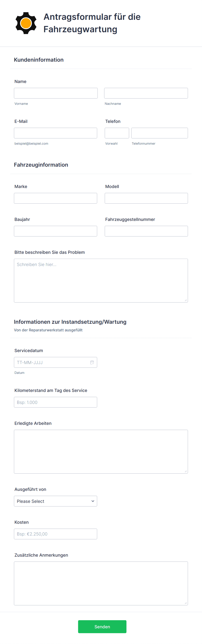Focus the Kosten amount field
This screenshot has height=644, width=202.
[55, 534]
